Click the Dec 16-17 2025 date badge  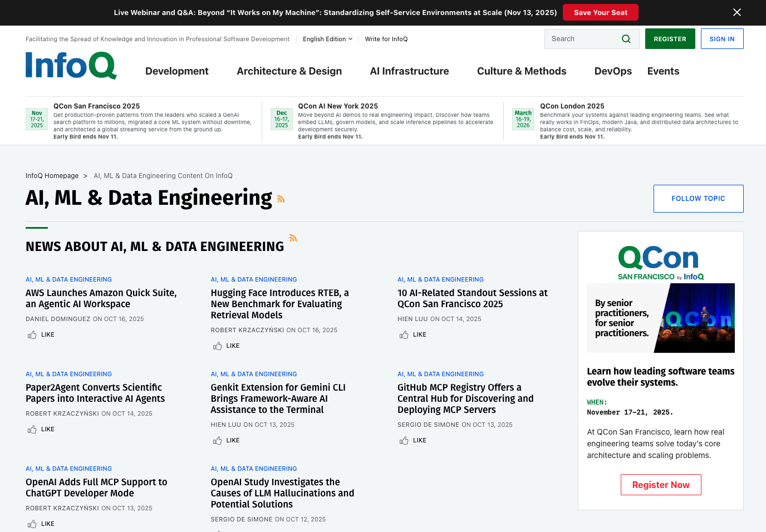pyautogui.click(x=282, y=119)
